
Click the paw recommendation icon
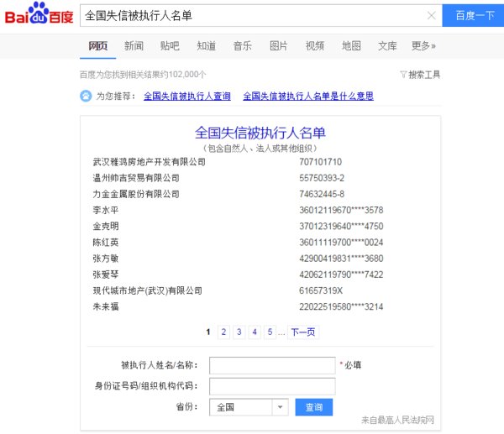[x=86, y=96]
